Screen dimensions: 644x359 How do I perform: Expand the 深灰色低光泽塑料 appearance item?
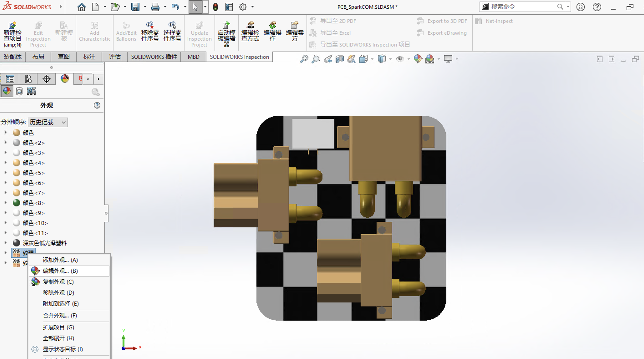(5, 243)
